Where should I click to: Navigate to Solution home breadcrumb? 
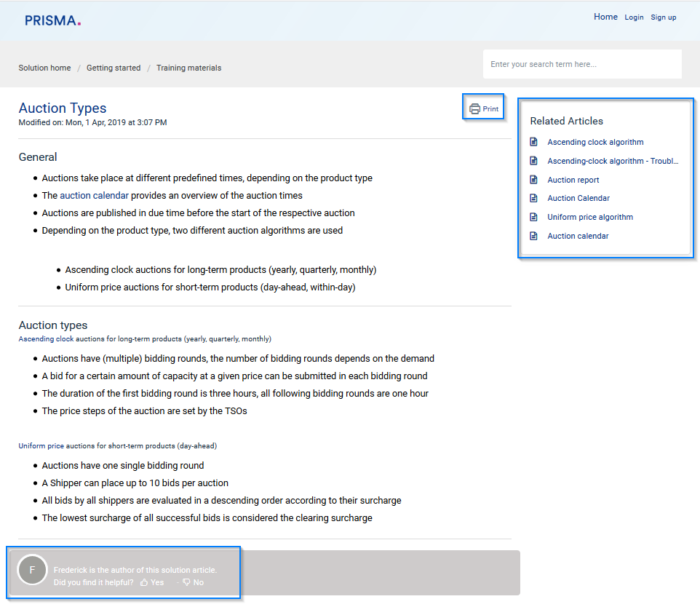pos(45,68)
